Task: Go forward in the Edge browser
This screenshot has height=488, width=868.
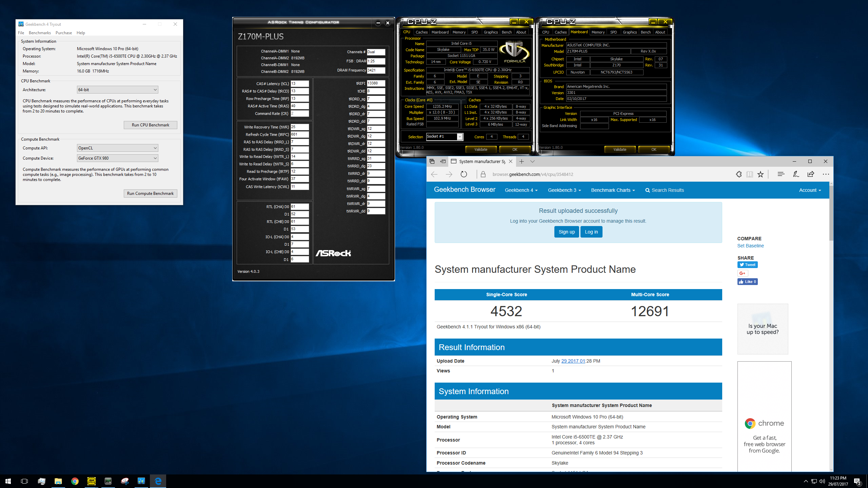Action: pos(449,174)
